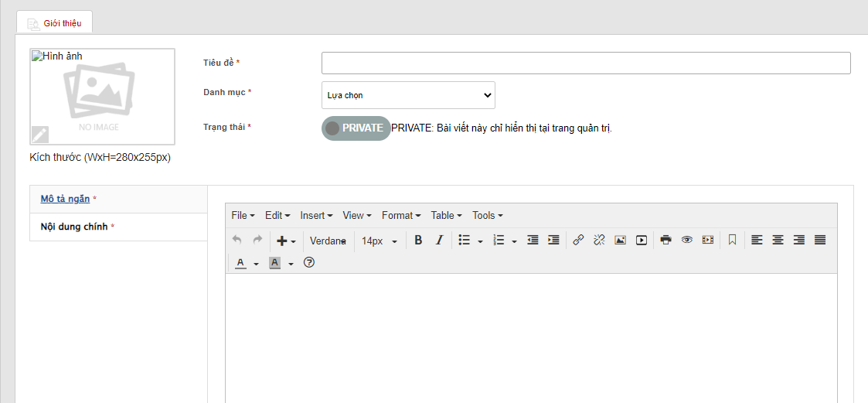
Task: Open the Format menu in editor
Action: [x=401, y=215]
